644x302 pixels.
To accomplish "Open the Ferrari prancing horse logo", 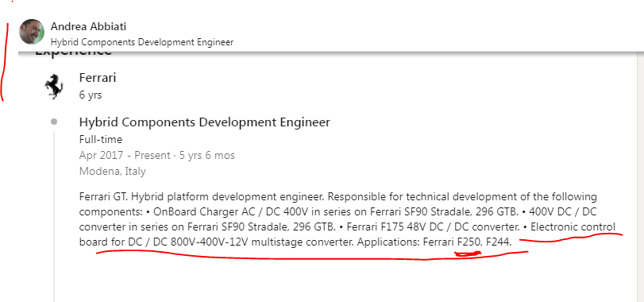I will (54, 87).
